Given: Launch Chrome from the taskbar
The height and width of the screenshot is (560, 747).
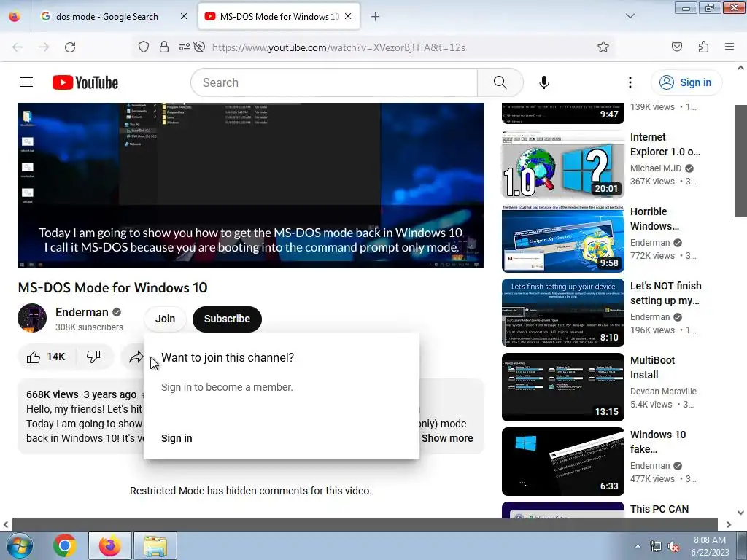Looking at the screenshot, I should coord(65,545).
